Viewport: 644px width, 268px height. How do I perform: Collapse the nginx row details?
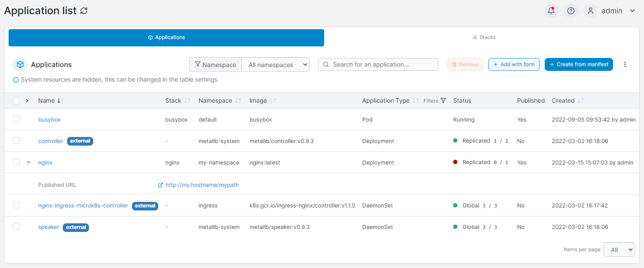(28, 162)
